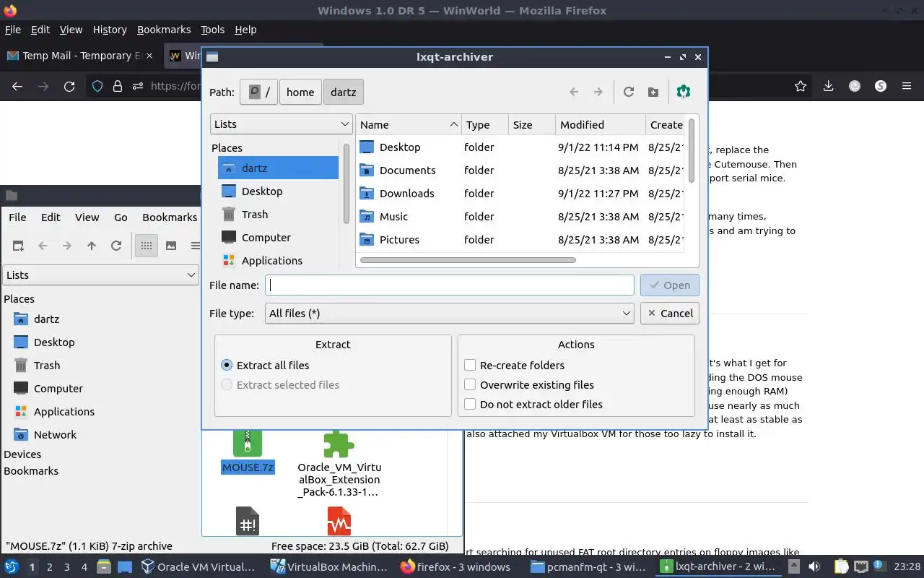Select Applications in the dialog's Places sidebar
This screenshot has width=924, height=578.
[278, 260]
